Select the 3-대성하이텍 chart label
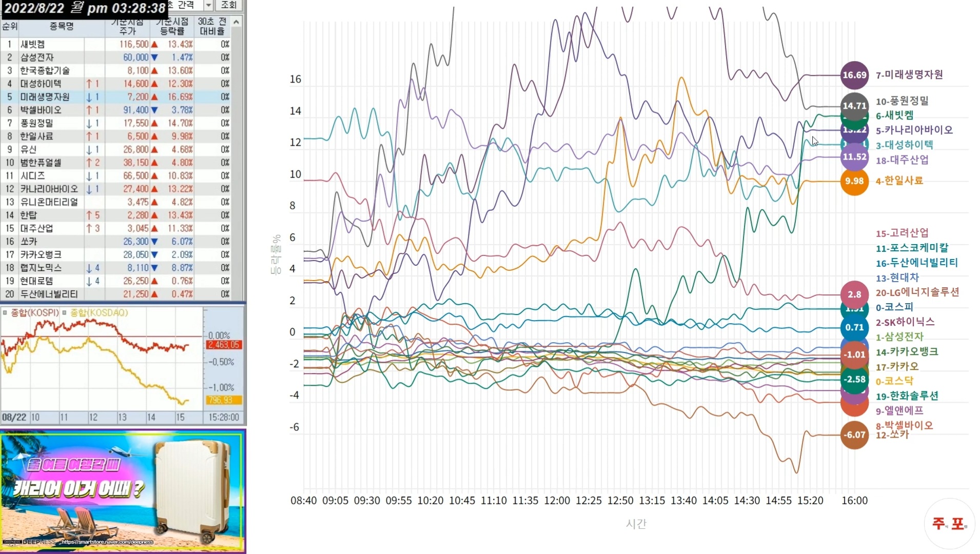This screenshot has height=554, width=980. click(904, 145)
